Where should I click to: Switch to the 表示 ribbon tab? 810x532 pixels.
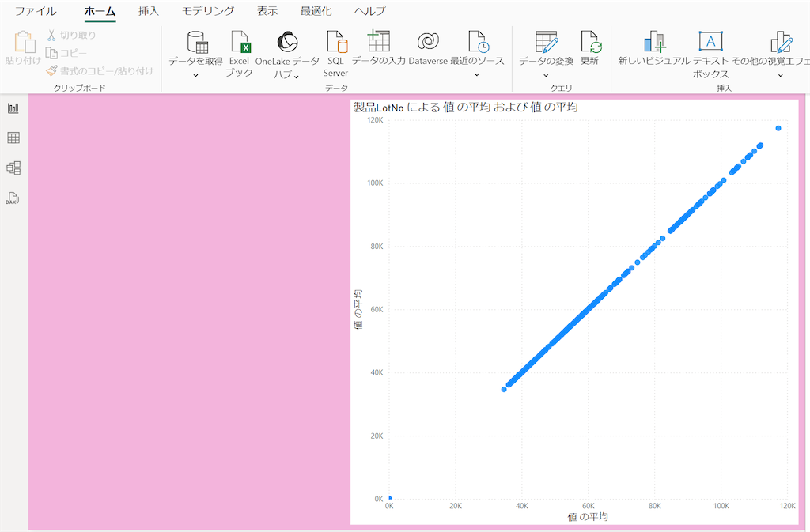pyautogui.click(x=267, y=11)
